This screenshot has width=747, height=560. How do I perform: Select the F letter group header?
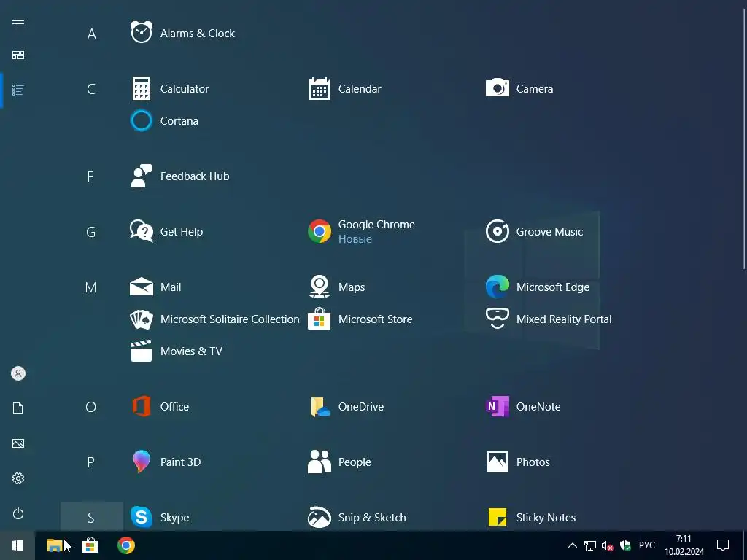91,176
